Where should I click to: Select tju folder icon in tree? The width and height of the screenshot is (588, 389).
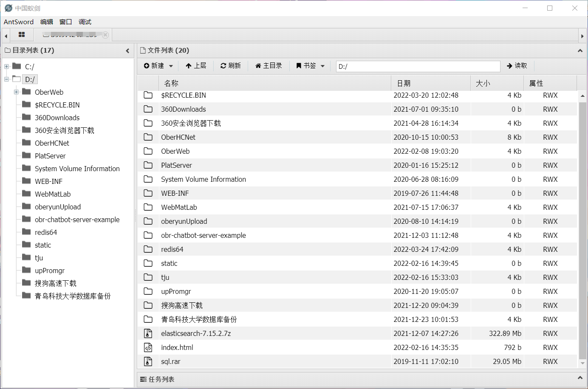tap(26, 257)
